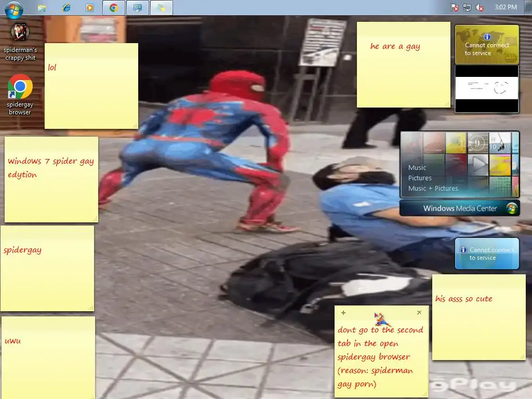Focus the sticky note saying so cute
The width and height of the screenshot is (532, 399).
point(478,317)
